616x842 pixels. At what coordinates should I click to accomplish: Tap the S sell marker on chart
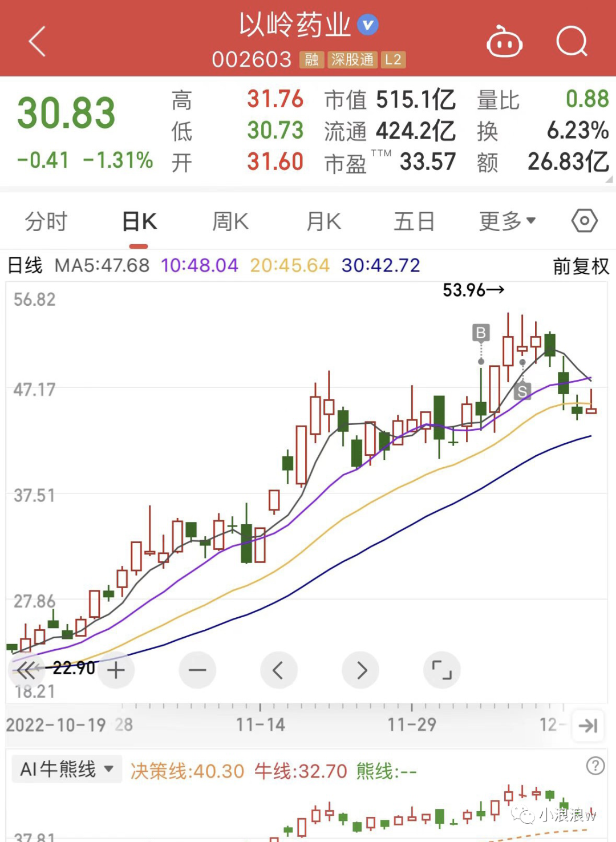522,391
